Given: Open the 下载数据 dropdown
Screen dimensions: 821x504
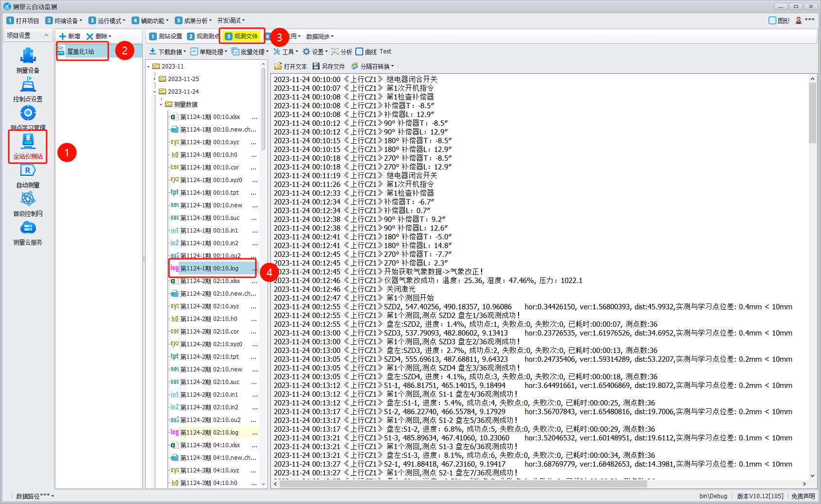Looking at the screenshot, I should point(167,51).
